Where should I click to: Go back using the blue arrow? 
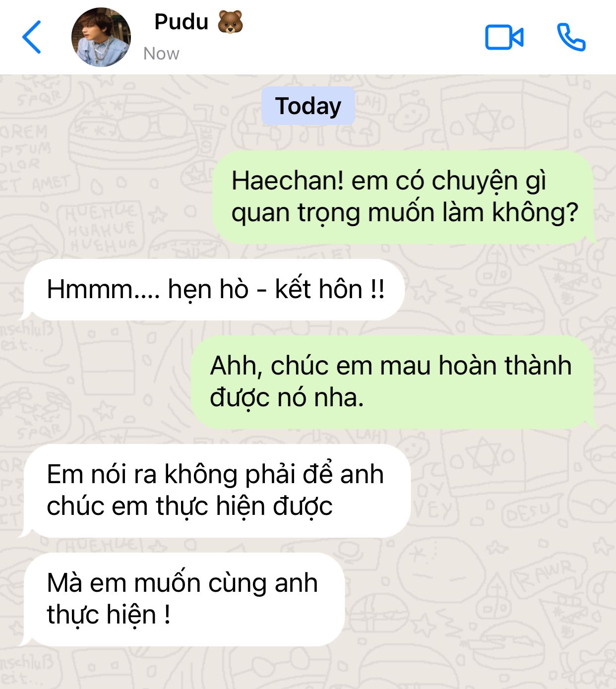(x=32, y=37)
